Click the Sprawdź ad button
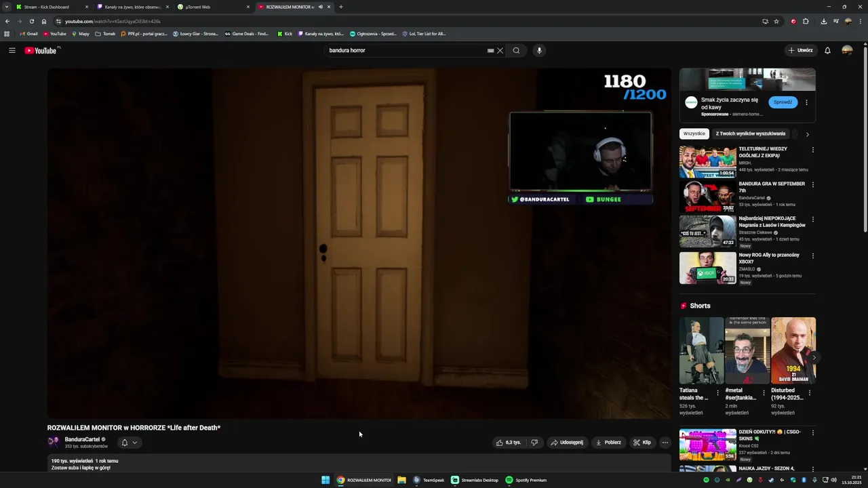 pyautogui.click(x=783, y=102)
